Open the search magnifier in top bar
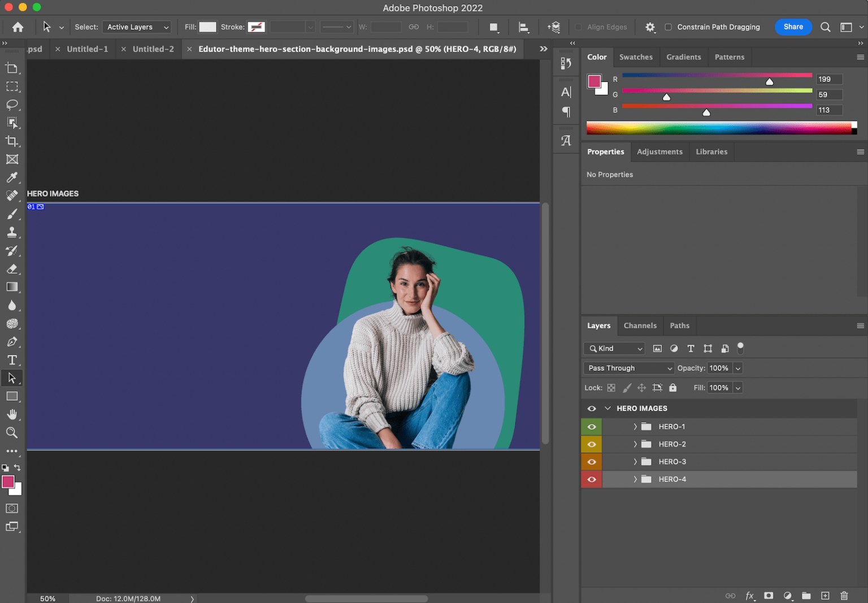868x603 pixels. coord(826,27)
